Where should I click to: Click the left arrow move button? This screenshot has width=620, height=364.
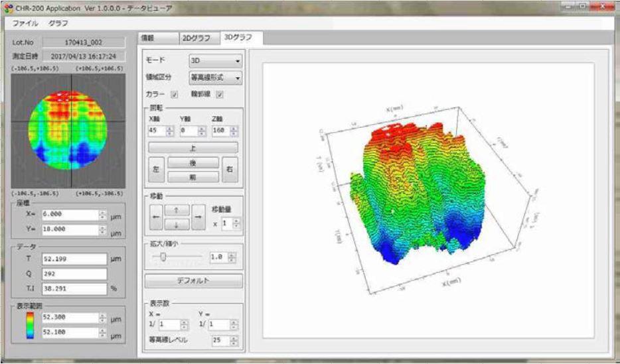click(156, 217)
